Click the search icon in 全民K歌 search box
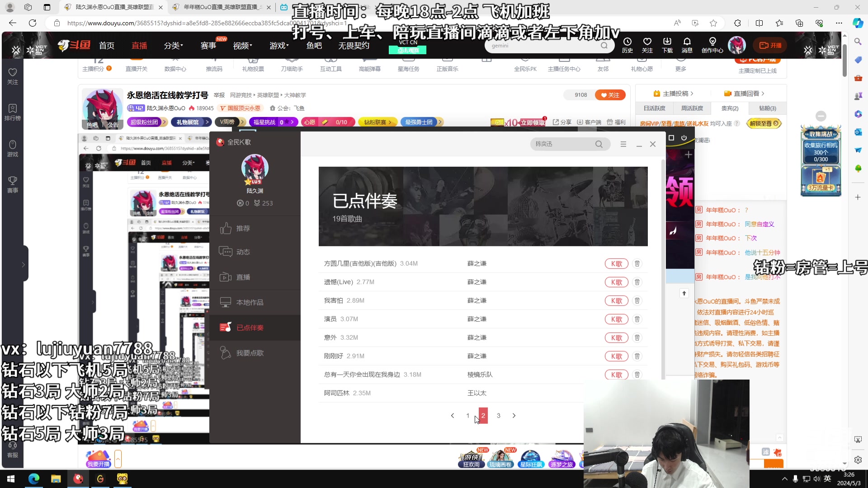The width and height of the screenshot is (868, 488). tap(599, 144)
